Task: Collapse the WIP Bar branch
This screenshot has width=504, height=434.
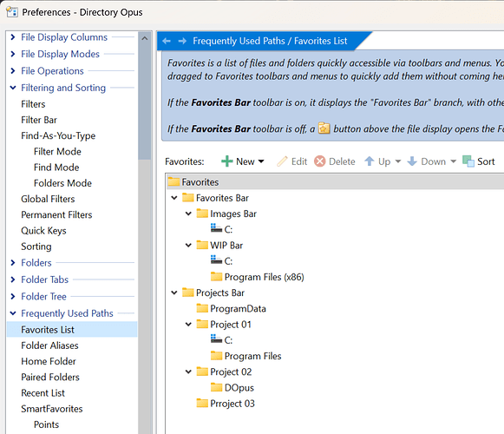Action: coord(188,245)
